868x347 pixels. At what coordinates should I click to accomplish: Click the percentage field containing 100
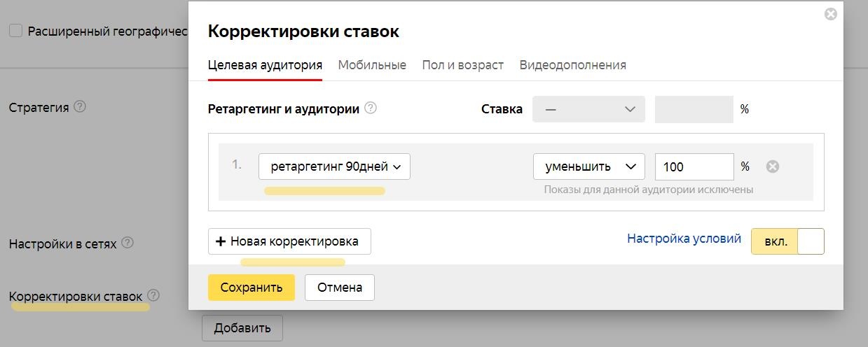click(x=694, y=167)
